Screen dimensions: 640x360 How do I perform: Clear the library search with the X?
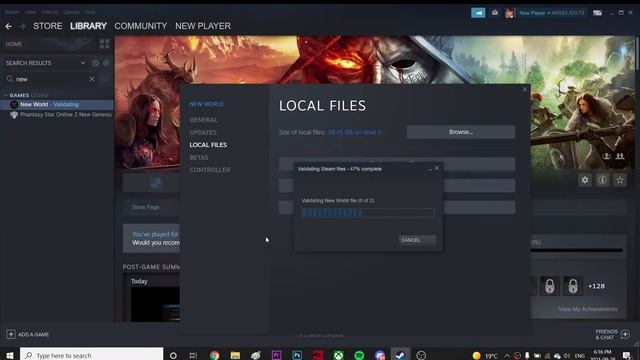click(92, 79)
